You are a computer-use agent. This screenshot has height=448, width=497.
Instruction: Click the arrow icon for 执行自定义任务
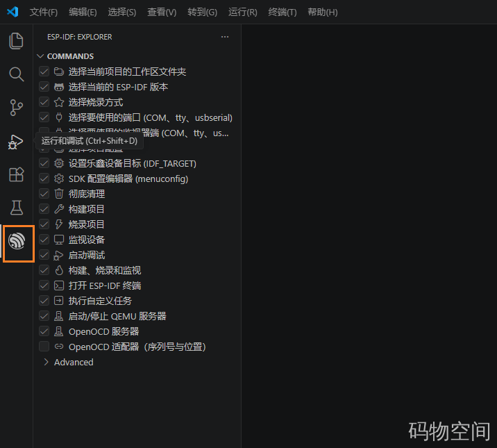tap(58, 301)
